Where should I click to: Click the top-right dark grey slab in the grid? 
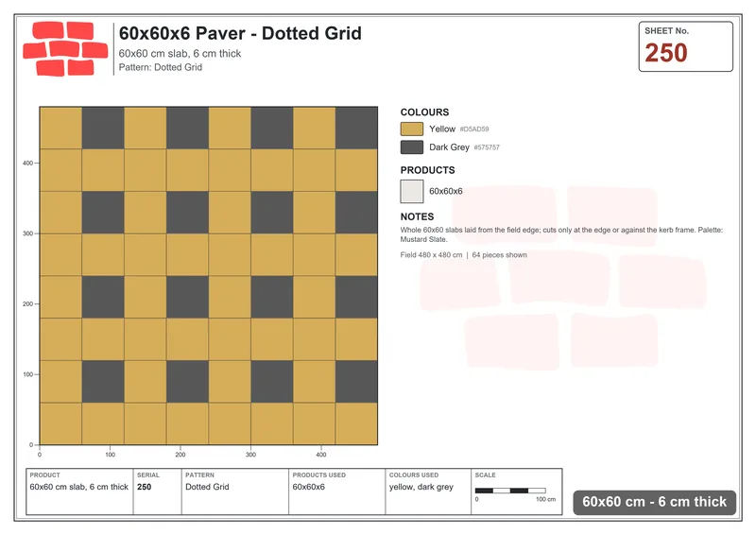pos(357,128)
